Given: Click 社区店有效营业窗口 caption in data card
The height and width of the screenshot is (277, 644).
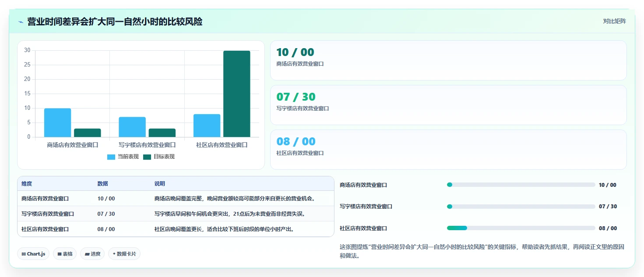Looking at the screenshot, I should click(x=300, y=153).
